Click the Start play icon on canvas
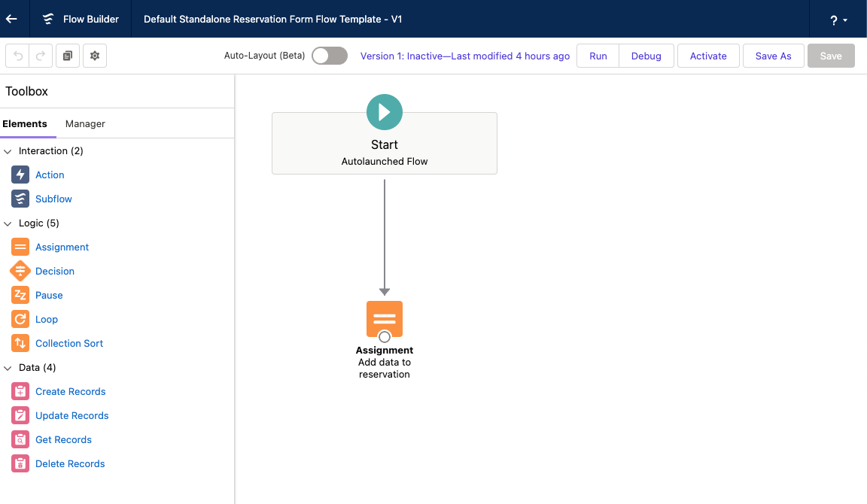The width and height of the screenshot is (867, 504). pyautogui.click(x=385, y=112)
